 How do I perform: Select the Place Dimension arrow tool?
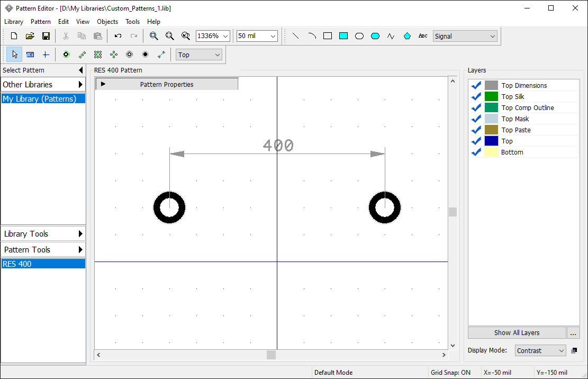[x=161, y=55]
